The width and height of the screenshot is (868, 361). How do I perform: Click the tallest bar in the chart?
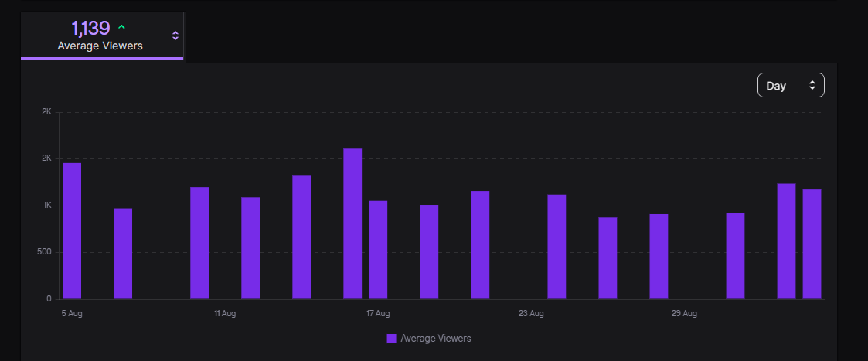tap(352, 223)
